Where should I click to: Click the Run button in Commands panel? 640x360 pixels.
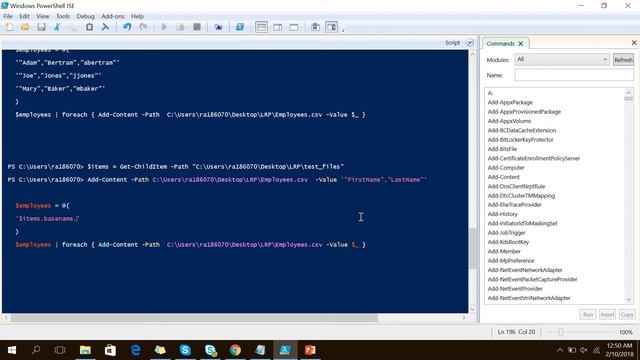pyautogui.click(x=588, y=315)
